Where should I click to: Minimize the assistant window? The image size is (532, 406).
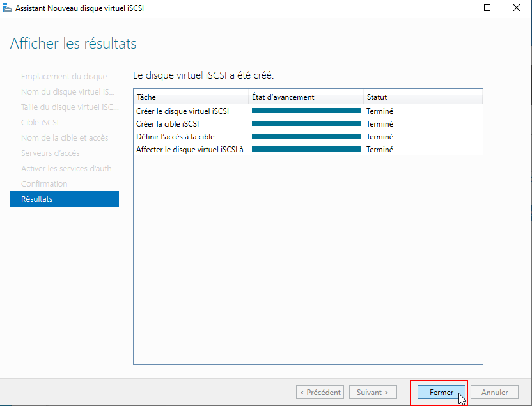[x=458, y=8]
